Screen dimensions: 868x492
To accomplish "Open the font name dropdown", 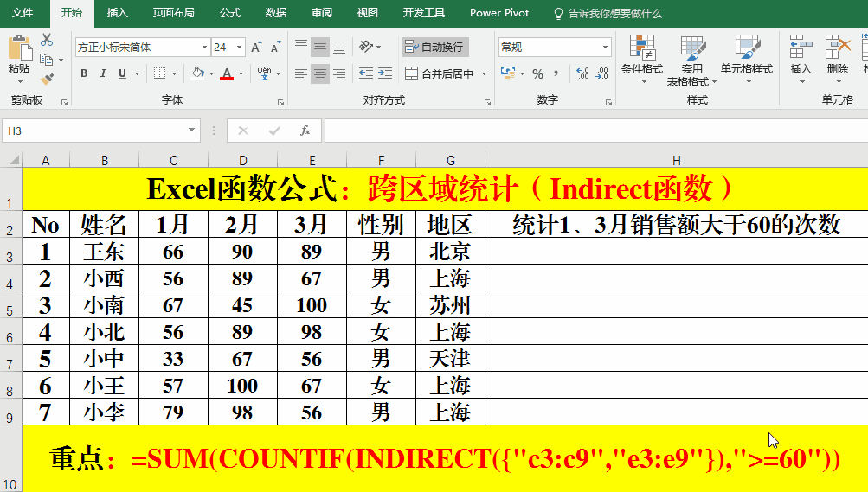I will tap(204, 48).
